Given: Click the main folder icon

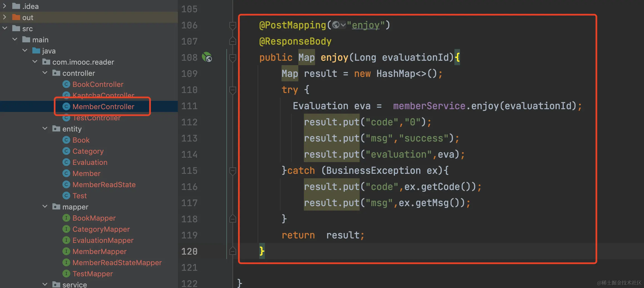Looking at the screenshot, I should [x=26, y=40].
